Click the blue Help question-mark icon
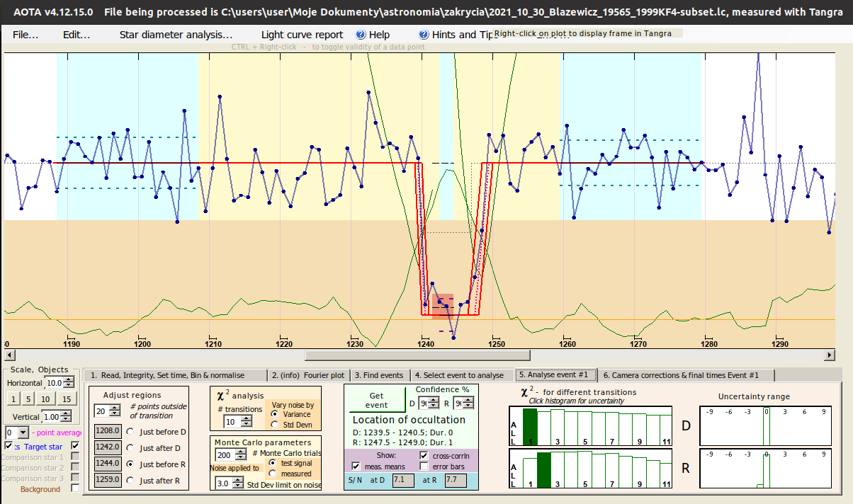 tap(361, 35)
